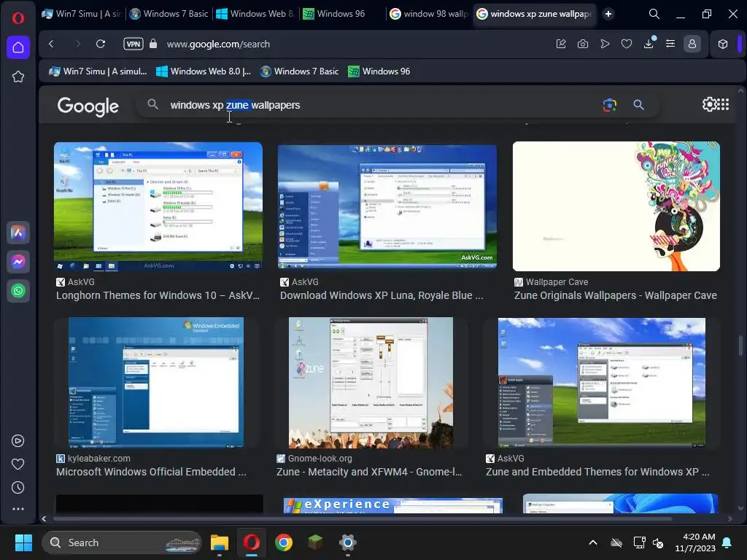Open Microsoft Windows Official Embedded result title
This screenshot has height=560, width=747.
click(152, 472)
